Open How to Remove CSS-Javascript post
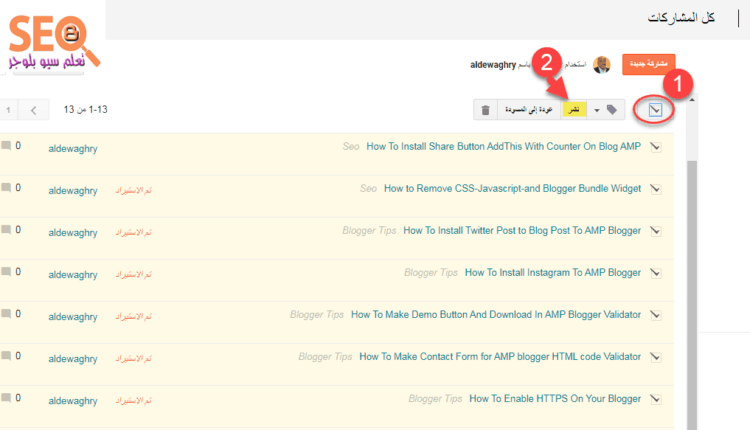The image size is (750, 430). tap(512, 188)
